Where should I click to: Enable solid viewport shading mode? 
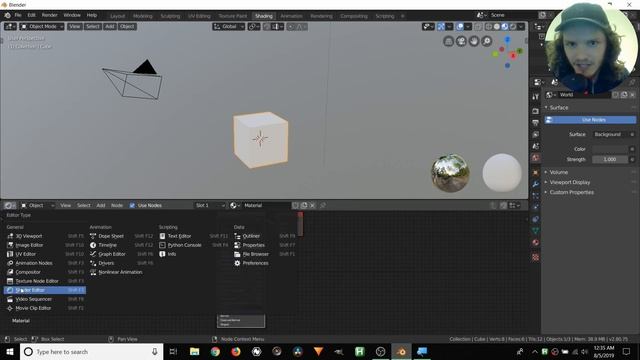click(x=497, y=27)
